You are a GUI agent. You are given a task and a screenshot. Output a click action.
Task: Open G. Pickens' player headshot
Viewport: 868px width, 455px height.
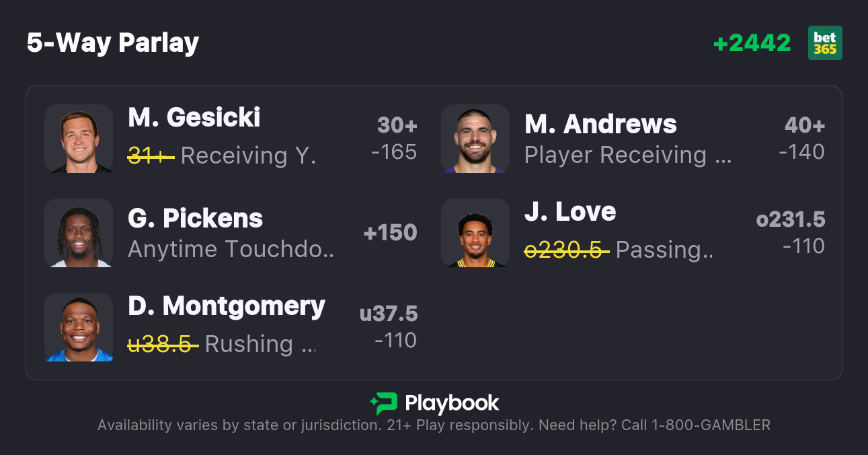click(x=79, y=233)
